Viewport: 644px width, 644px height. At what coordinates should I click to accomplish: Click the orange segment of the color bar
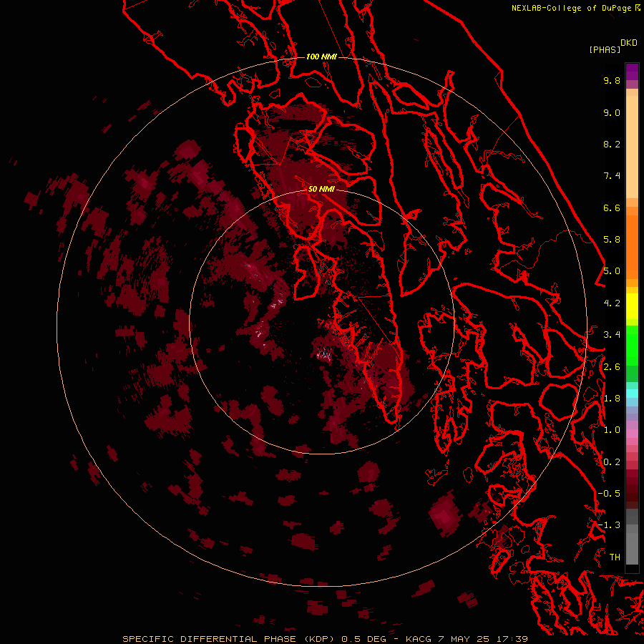(x=632, y=248)
